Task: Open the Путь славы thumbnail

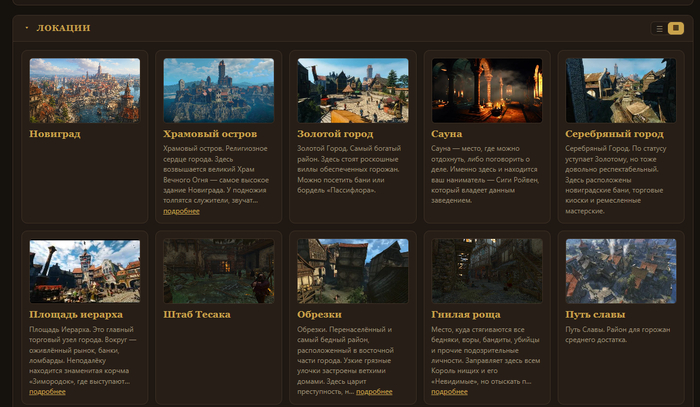Action: pos(621,271)
